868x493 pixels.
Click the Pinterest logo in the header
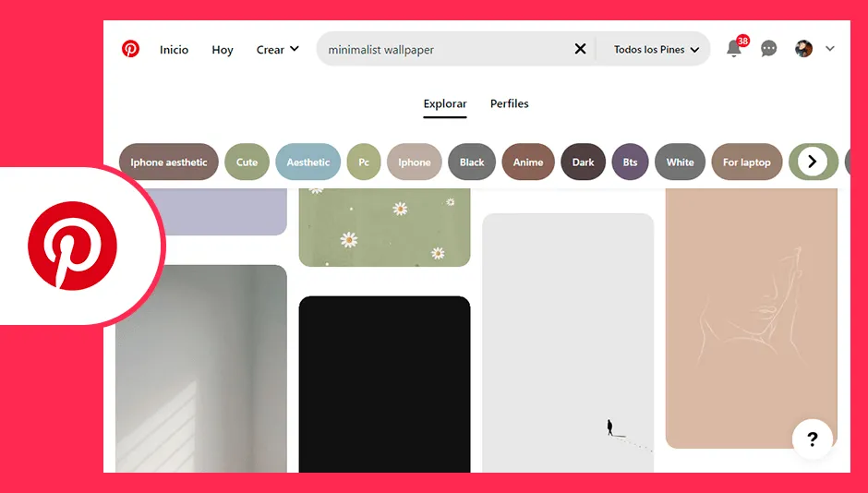[130, 49]
